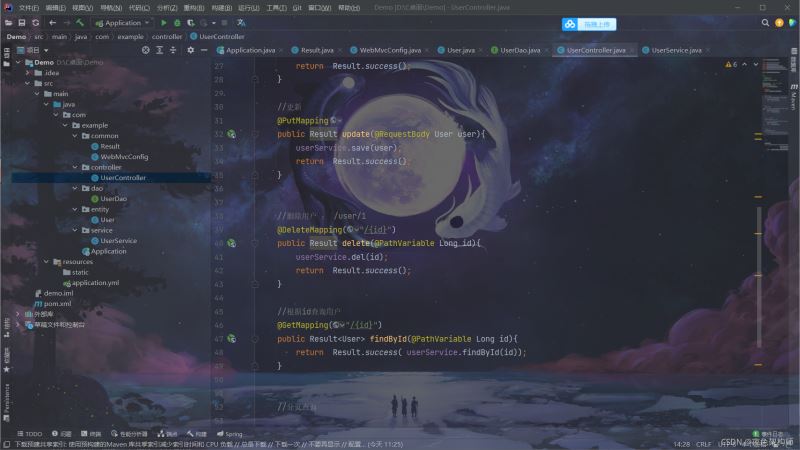800x450 pixels.
Task: Collapse the controller package
Action: point(75,167)
